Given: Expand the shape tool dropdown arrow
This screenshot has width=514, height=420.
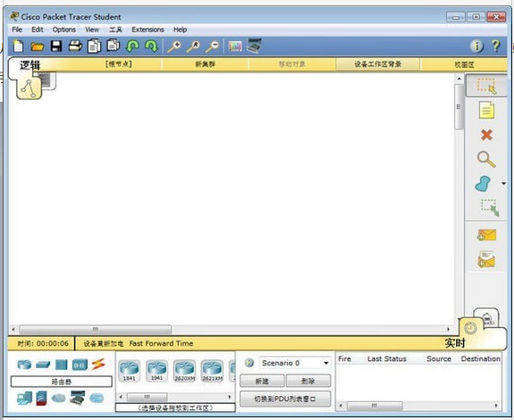Looking at the screenshot, I should pos(504,183).
